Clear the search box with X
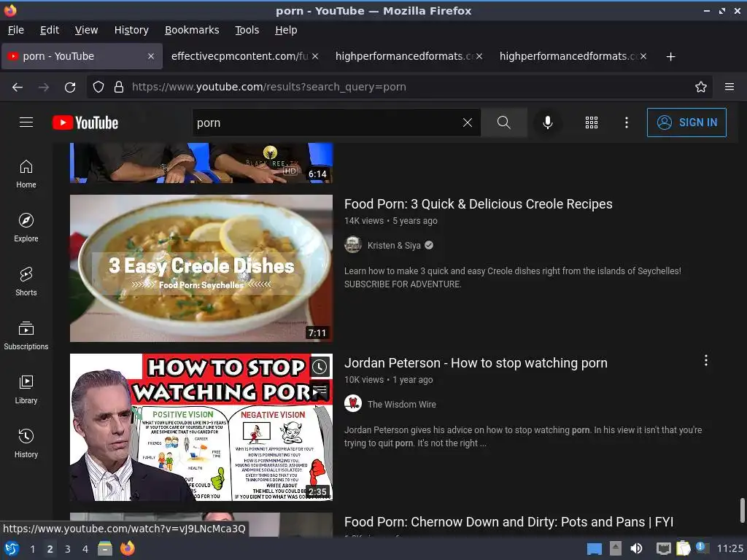 pyautogui.click(x=468, y=122)
